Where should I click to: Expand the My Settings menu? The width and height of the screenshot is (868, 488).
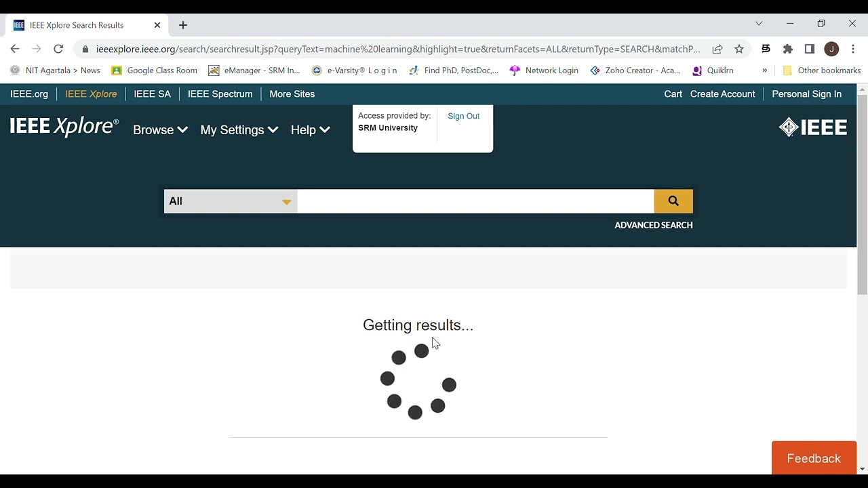tap(239, 130)
